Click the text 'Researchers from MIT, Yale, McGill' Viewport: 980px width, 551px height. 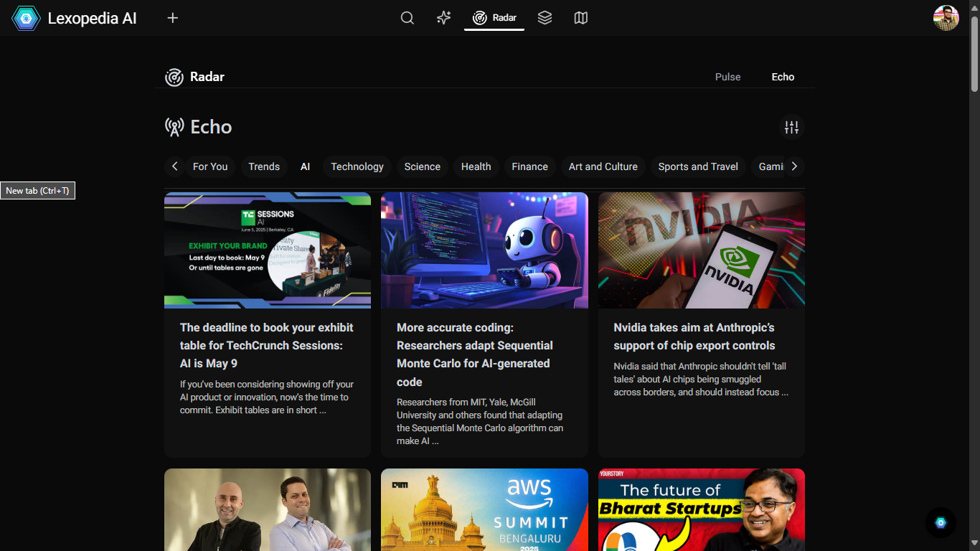466,402
